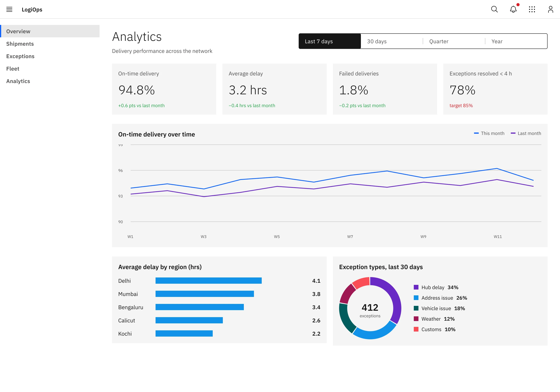Click the 4.1 value for Delhi
This screenshot has height=392, width=560.
(x=316, y=281)
